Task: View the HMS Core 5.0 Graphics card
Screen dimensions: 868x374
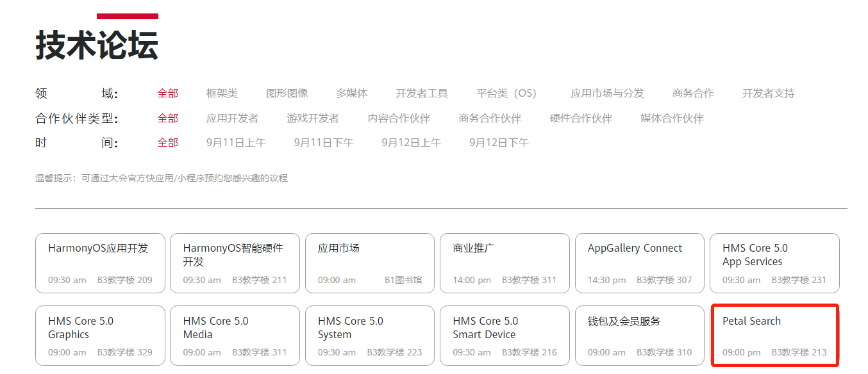Action: pos(100,336)
